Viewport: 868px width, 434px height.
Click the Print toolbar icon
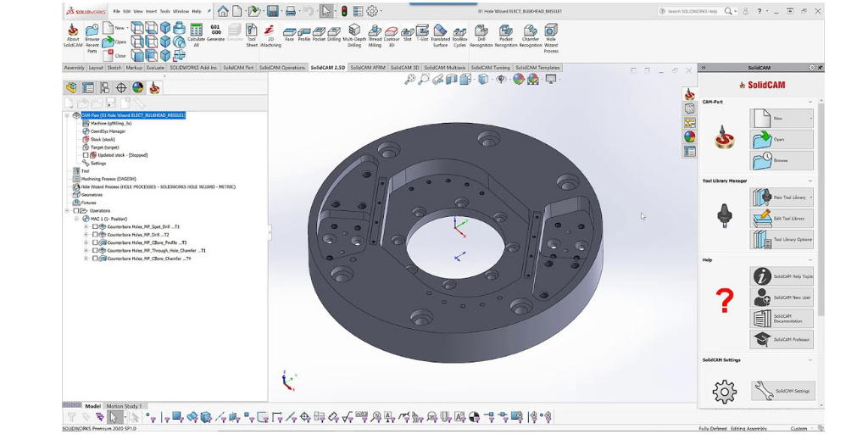click(290, 11)
